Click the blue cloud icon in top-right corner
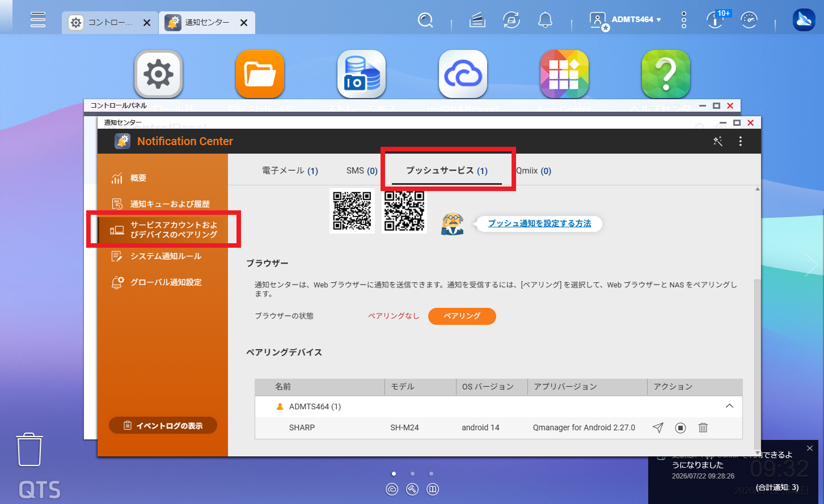The height and width of the screenshot is (504, 824). click(x=804, y=20)
